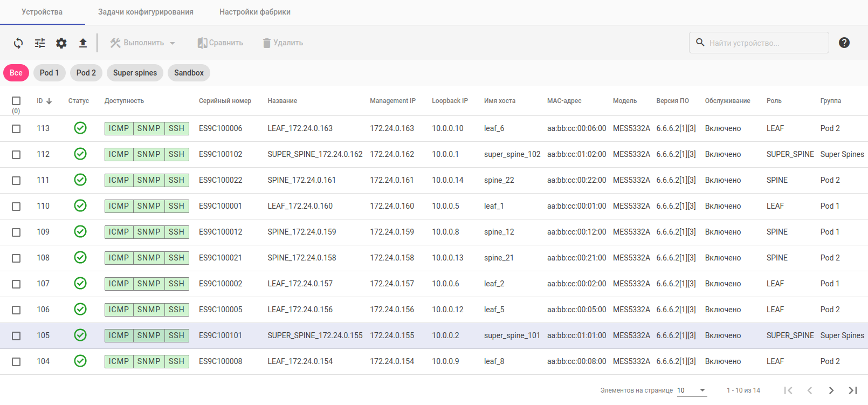This screenshot has width=868, height=405.
Task: Check the box for device 112
Action: [x=16, y=155]
